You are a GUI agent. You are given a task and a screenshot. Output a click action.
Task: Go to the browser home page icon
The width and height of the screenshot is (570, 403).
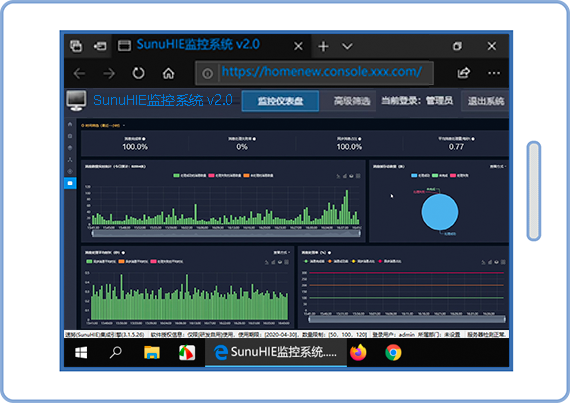click(x=168, y=73)
